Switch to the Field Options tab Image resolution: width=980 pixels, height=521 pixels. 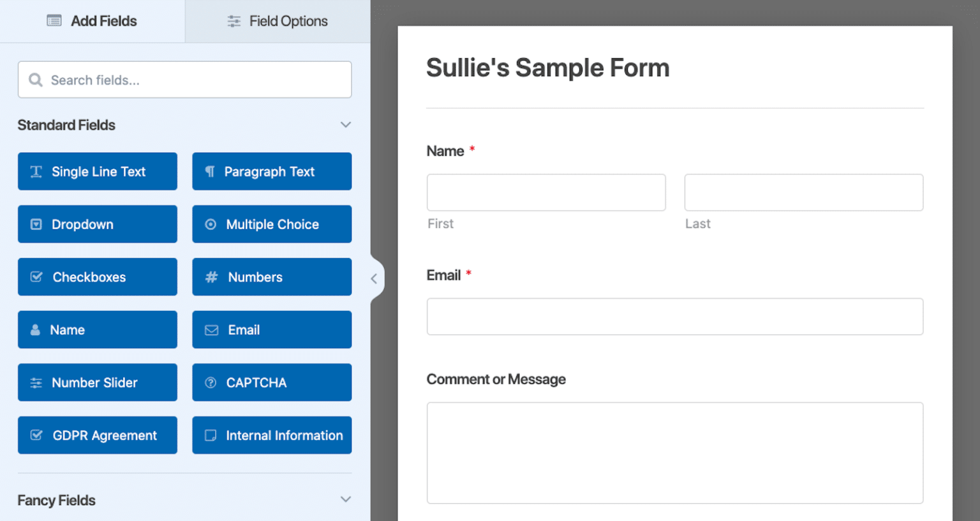(x=277, y=20)
